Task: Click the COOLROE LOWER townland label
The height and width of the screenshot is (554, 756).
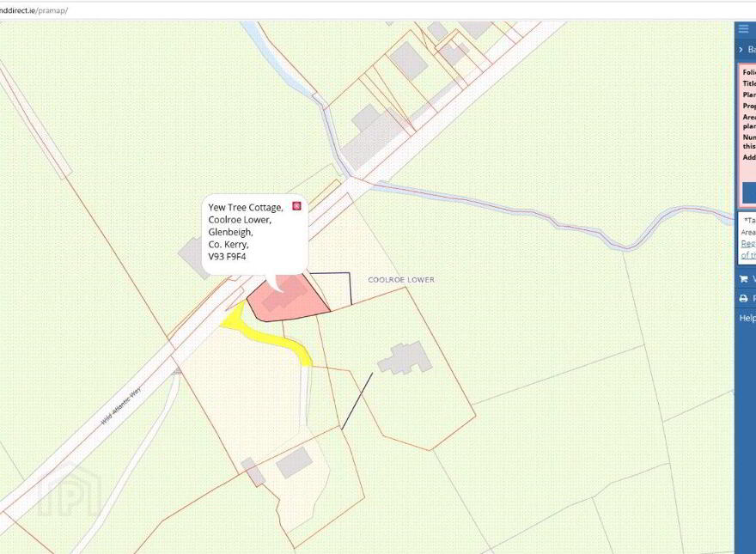Action: pos(401,280)
